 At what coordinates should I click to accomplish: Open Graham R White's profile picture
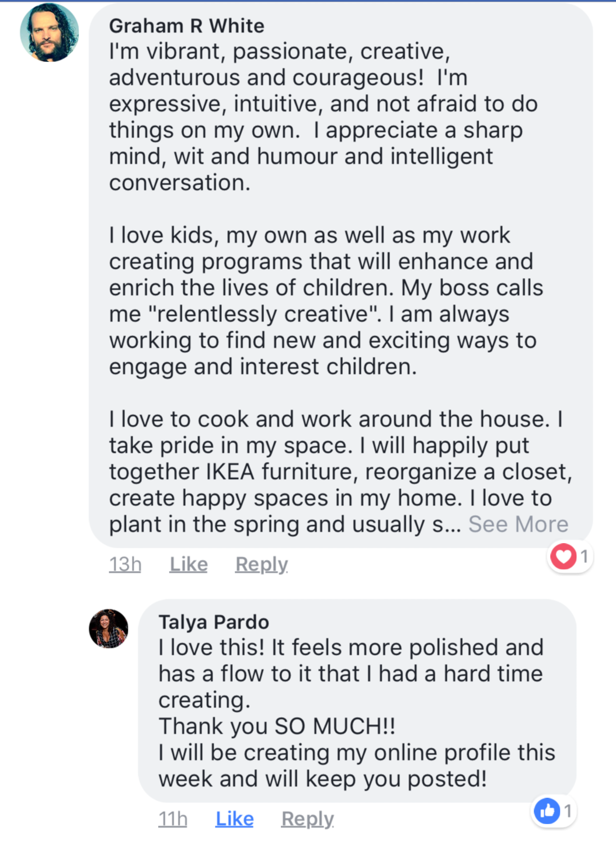[x=49, y=33]
